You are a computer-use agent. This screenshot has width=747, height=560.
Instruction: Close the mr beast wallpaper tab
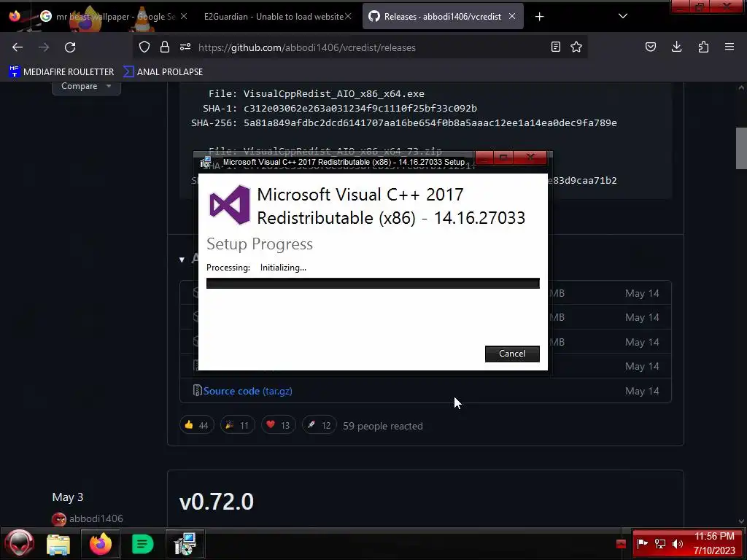point(184,17)
